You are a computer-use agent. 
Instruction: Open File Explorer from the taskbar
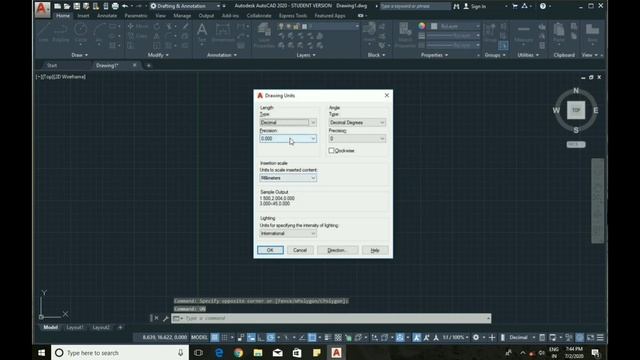click(x=258, y=353)
